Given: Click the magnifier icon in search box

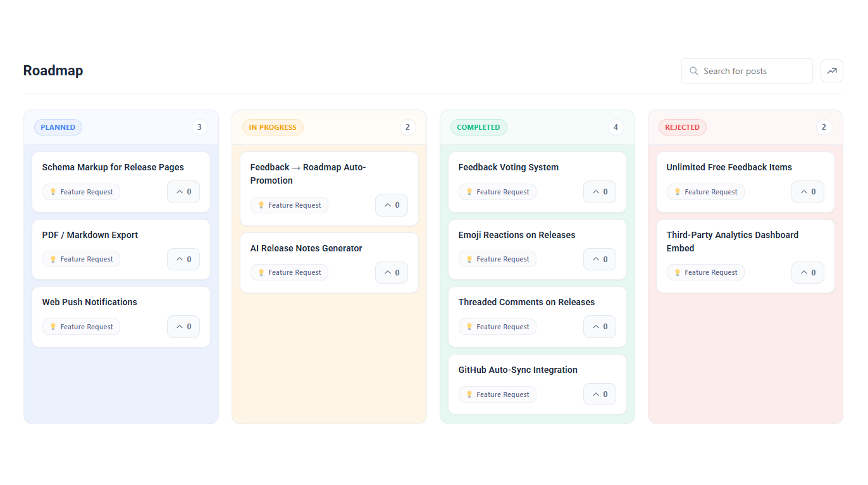Looking at the screenshot, I should 694,71.
